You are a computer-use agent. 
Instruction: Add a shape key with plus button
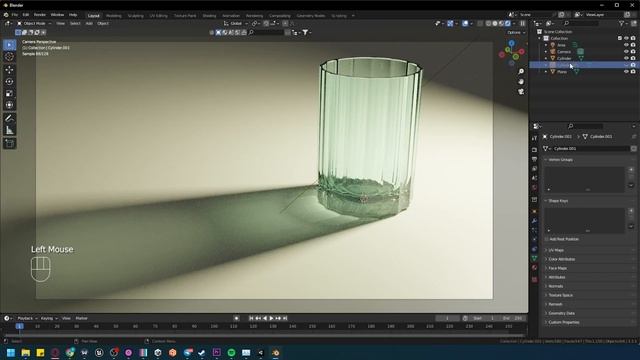[631, 211]
